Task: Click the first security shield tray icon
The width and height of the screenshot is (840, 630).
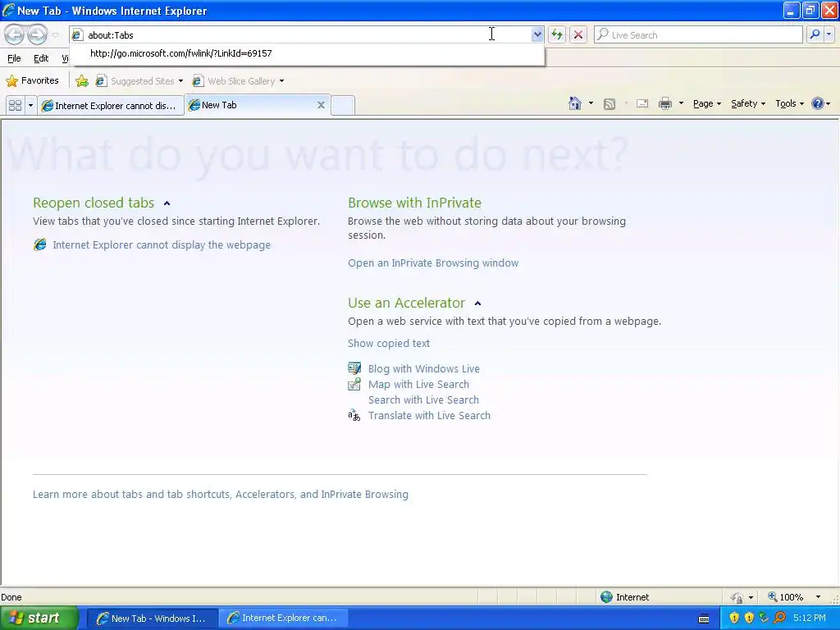Action: coord(734,619)
